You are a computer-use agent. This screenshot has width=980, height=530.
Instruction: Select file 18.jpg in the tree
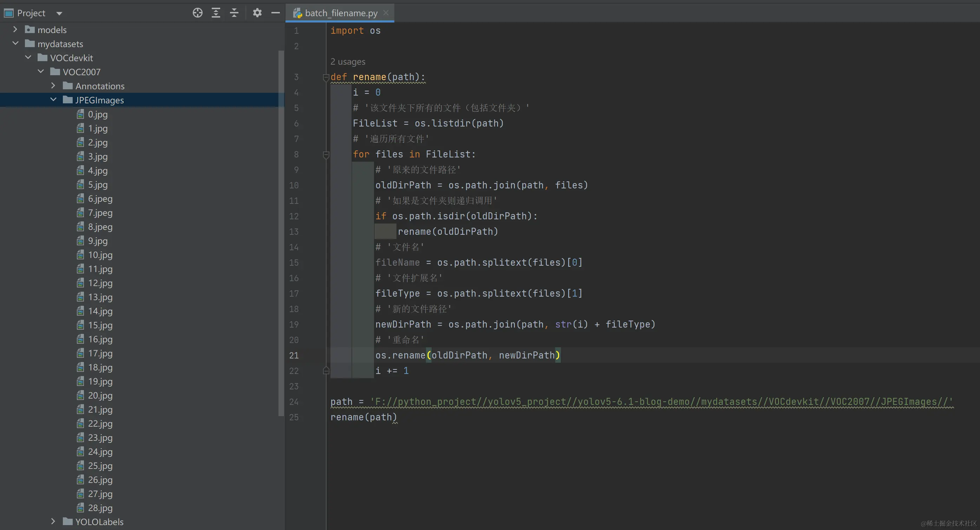100,367
